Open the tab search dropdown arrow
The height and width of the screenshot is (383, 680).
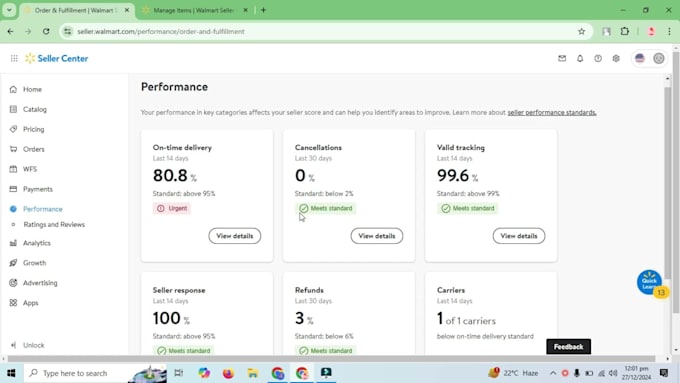click(x=9, y=10)
